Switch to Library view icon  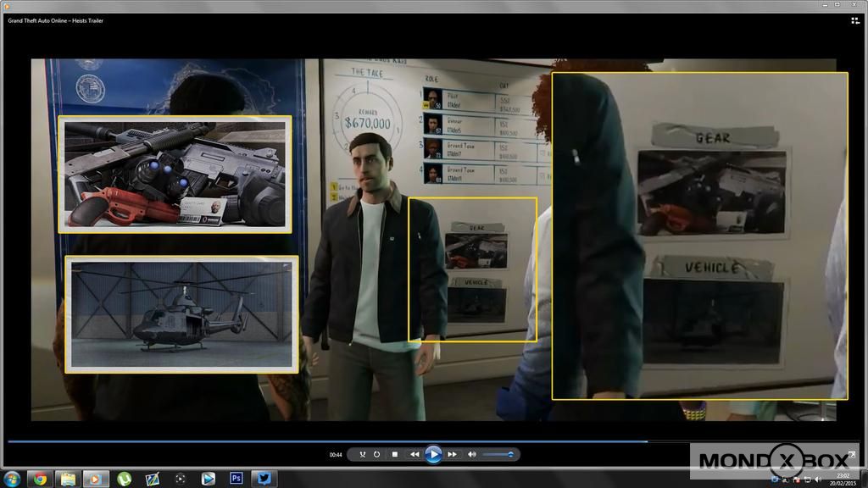854,20
